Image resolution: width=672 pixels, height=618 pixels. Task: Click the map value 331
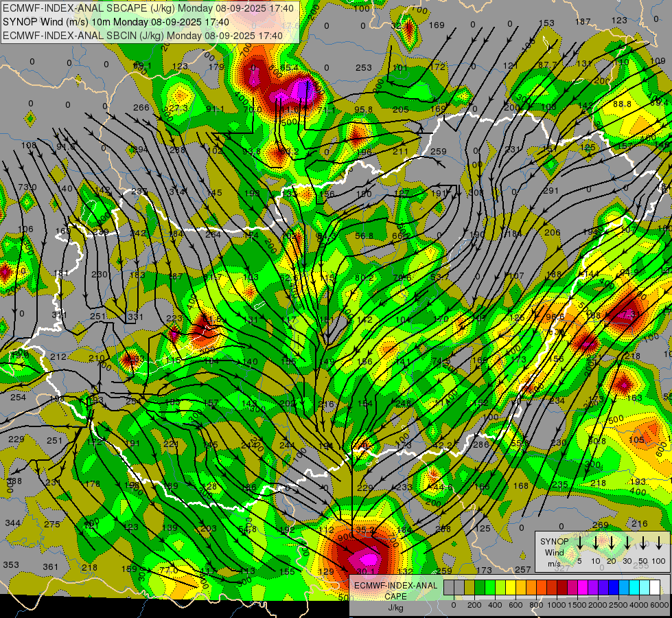(x=135, y=317)
